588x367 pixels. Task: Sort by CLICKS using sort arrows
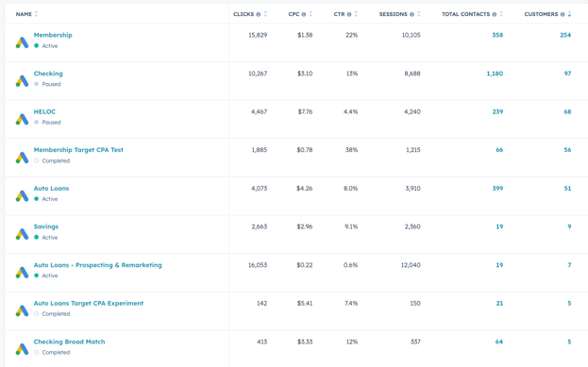(x=265, y=14)
